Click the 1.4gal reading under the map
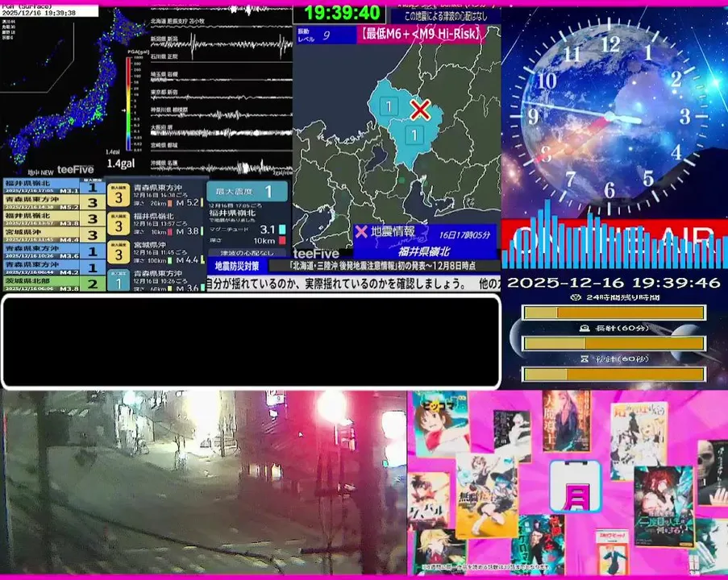 point(121,164)
